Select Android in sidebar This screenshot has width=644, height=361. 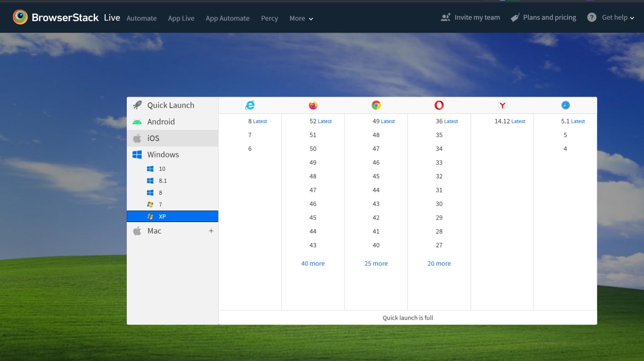(x=173, y=122)
